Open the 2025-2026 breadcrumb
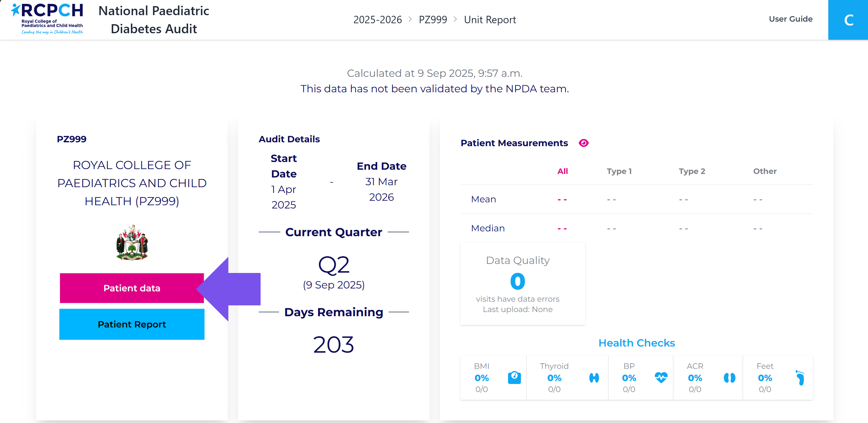This screenshot has width=868, height=423. click(x=377, y=20)
